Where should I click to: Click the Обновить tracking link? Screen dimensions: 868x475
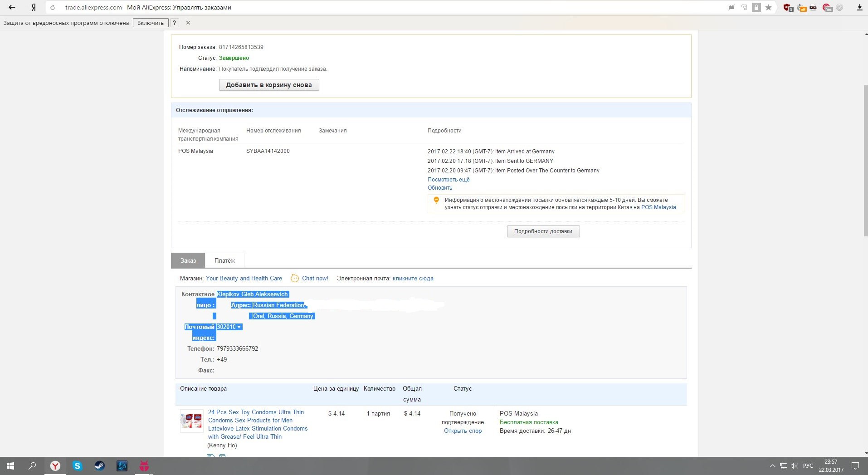click(x=440, y=188)
